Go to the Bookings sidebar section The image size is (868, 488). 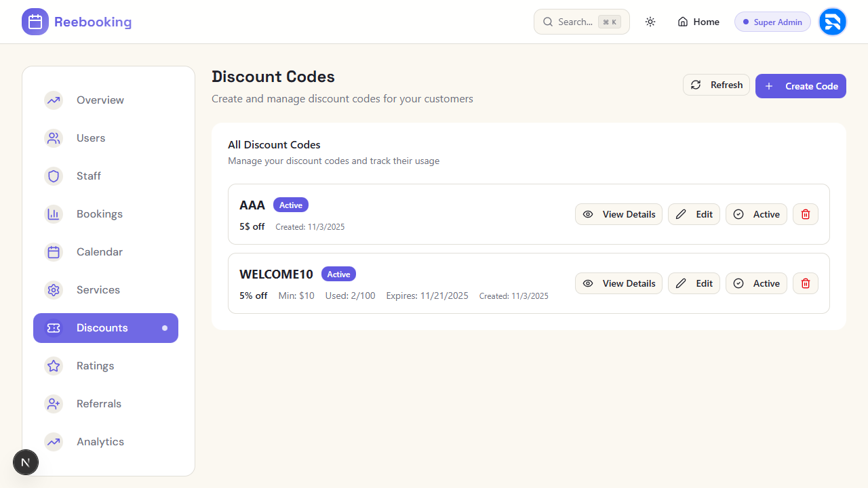click(99, 214)
